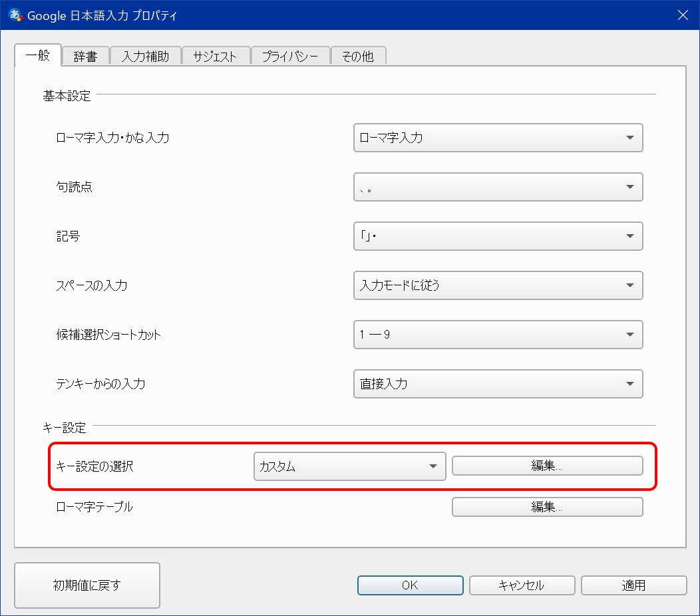This screenshot has width=700, height=616.
Task: Click the キー設定 section heading
Action: coord(65,428)
